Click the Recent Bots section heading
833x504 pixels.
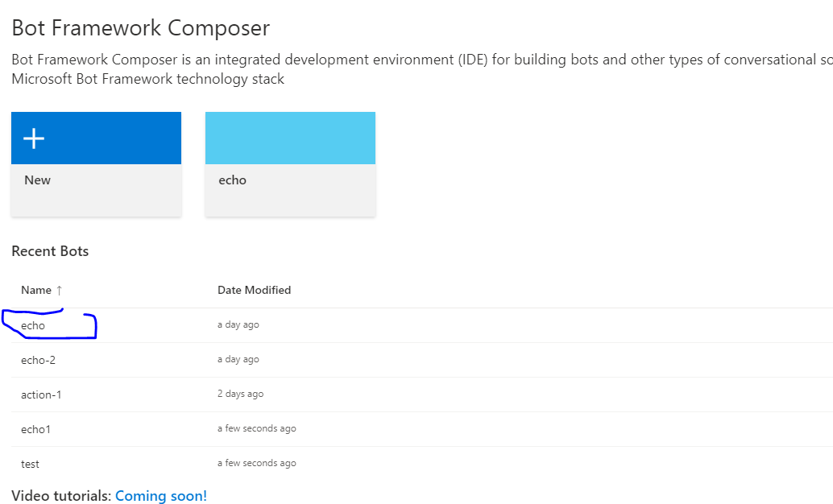[50, 251]
